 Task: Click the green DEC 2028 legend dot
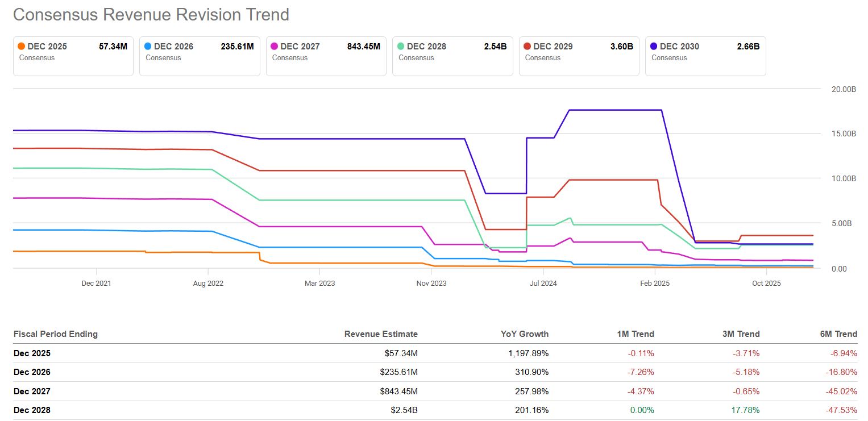click(401, 47)
